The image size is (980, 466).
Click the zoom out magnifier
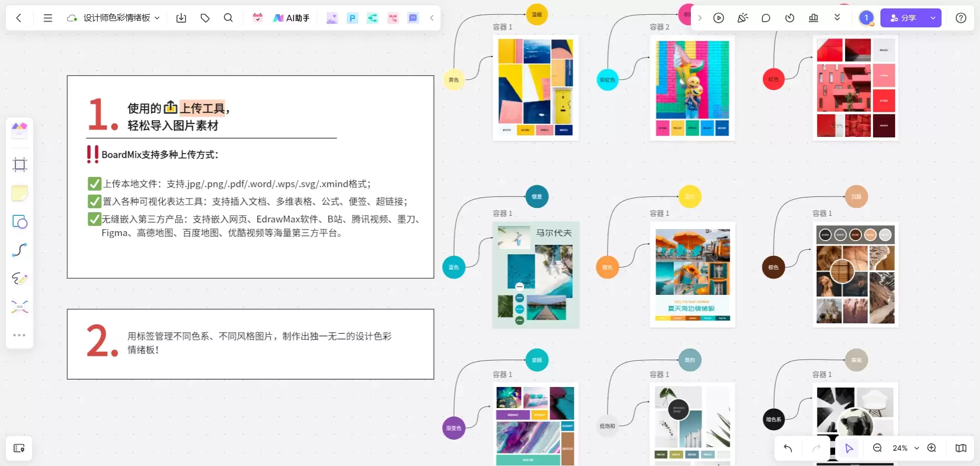click(877, 448)
